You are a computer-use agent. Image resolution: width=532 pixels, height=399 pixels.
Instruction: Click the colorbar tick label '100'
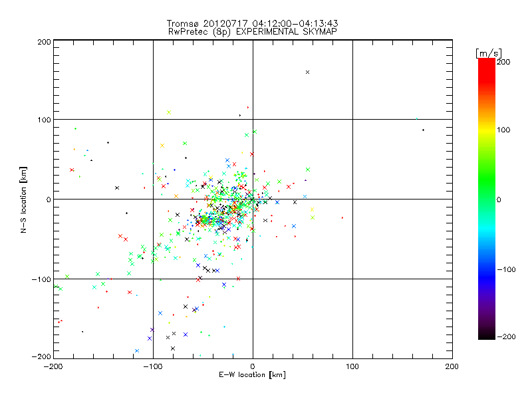pyautogui.click(x=503, y=130)
